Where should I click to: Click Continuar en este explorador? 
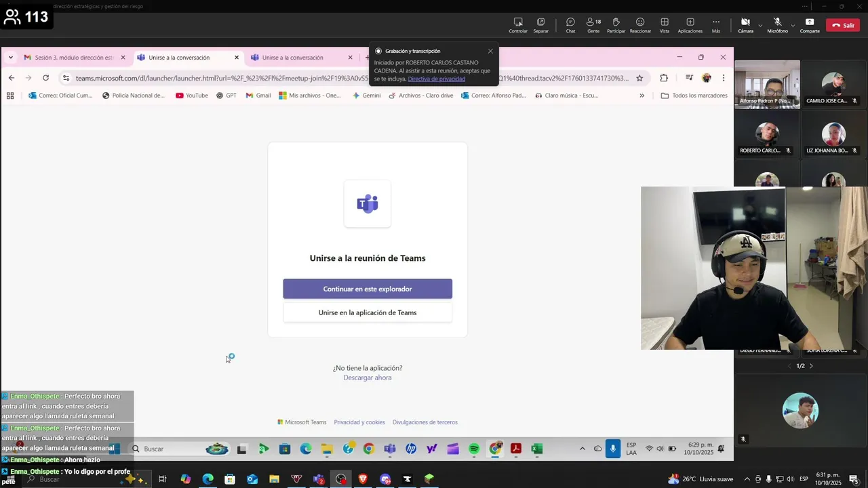coord(368,289)
